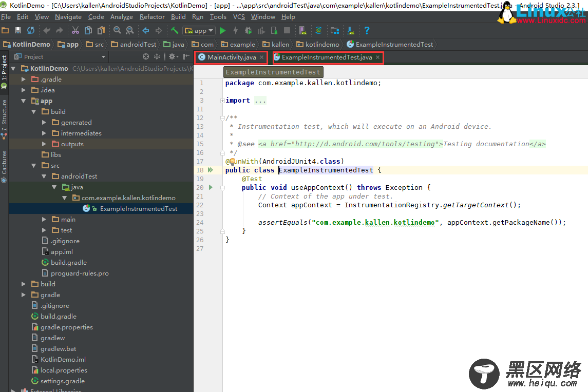Click the Find magnifier icon
The width and height of the screenshot is (588, 392).
click(117, 30)
